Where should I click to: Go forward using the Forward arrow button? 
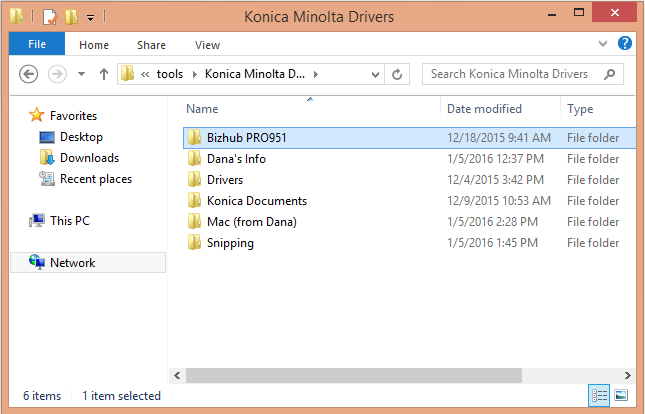point(57,74)
